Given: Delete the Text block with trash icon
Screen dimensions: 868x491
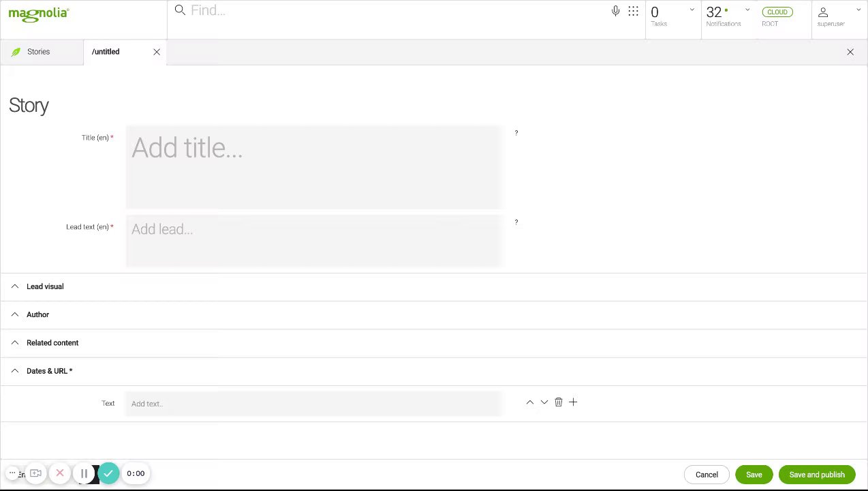Looking at the screenshot, I should pyautogui.click(x=559, y=402).
